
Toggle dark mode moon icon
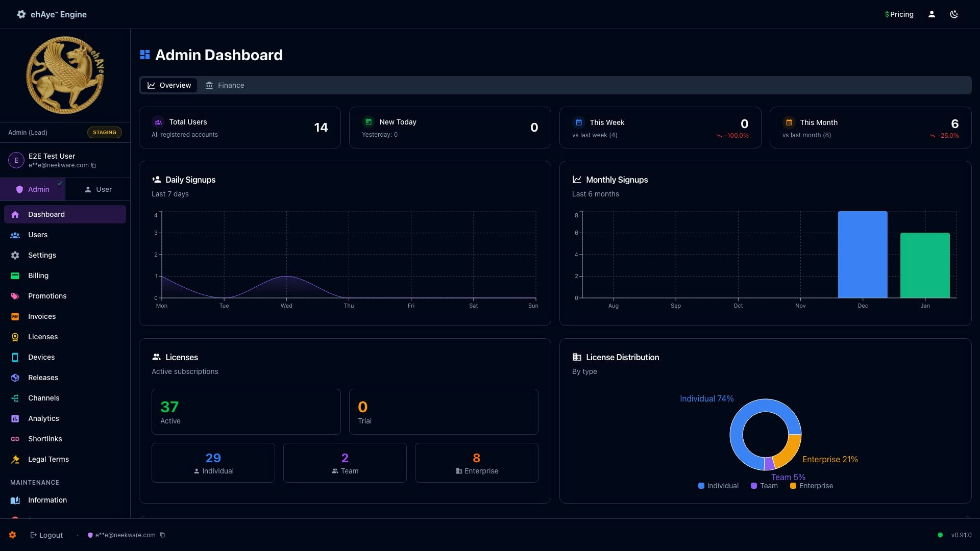pos(953,14)
